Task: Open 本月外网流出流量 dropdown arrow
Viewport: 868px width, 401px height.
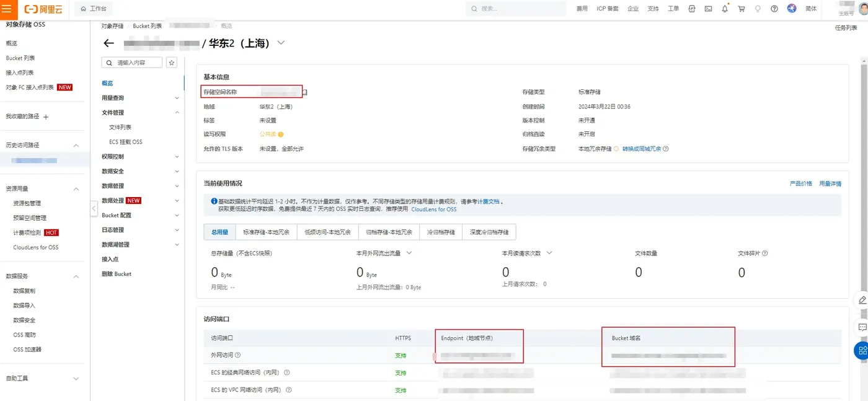Action: pyautogui.click(x=409, y=253)
